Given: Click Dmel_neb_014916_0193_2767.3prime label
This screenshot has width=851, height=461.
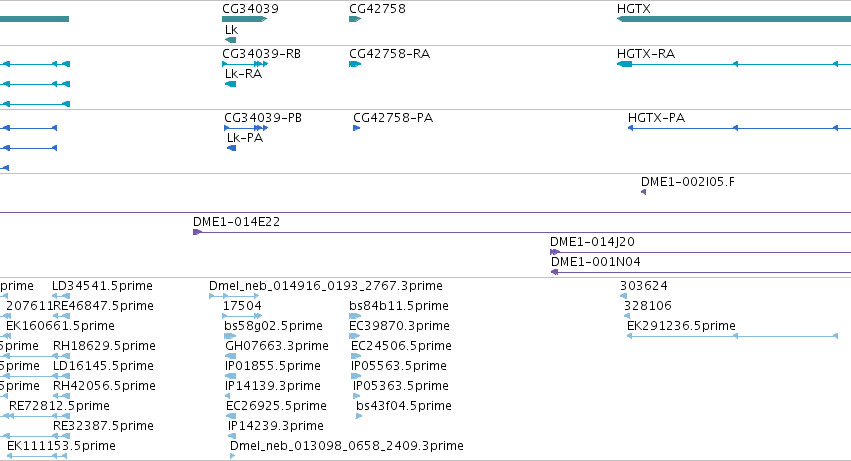Looking at the screenshot, I should click(x=326, y=286).
